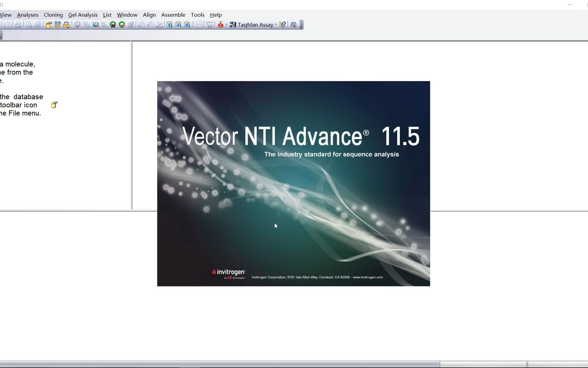This screenshot has width=588, height=368.
Task: Open the Cloning menu
Action: (53, 15)
